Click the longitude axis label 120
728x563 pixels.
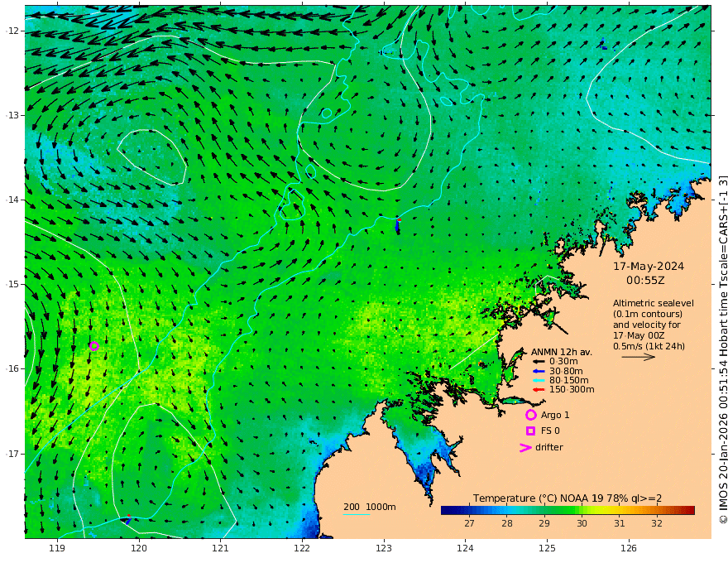(x=139, y=549)
